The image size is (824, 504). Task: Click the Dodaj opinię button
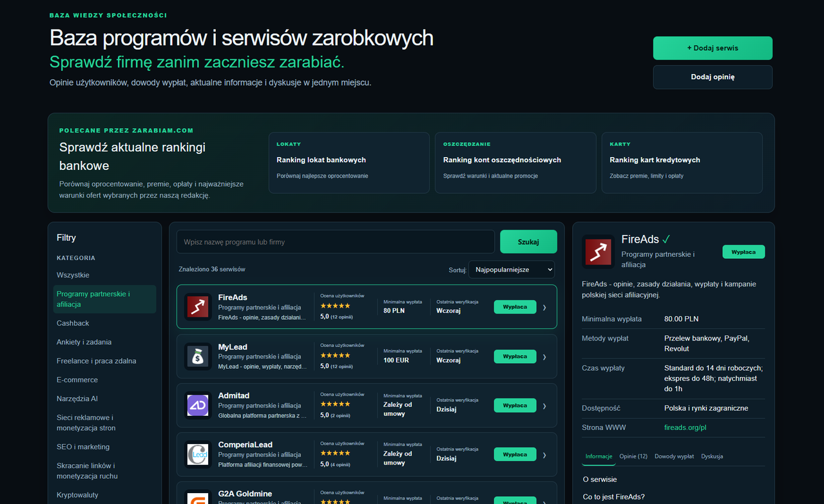(x=713, y=77)
